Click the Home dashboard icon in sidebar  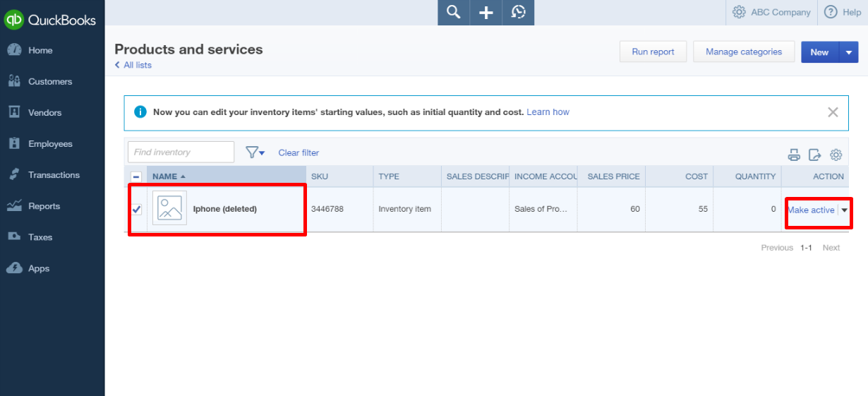[14, 50]
